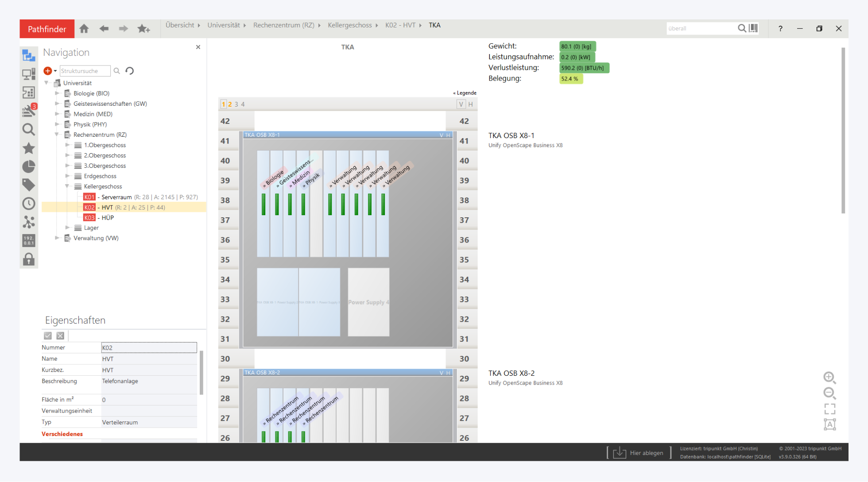
Task: Click the Pathfinder red button
Action: click(47, 29)
